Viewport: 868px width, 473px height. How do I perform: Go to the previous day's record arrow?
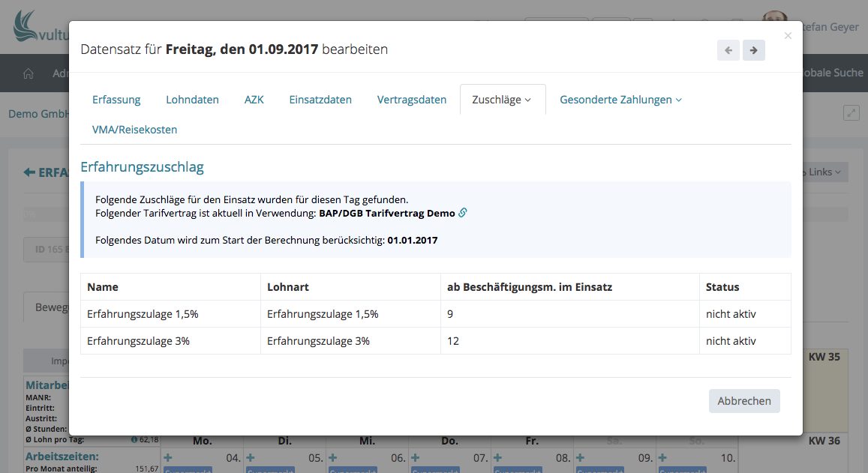click(728, 50)
